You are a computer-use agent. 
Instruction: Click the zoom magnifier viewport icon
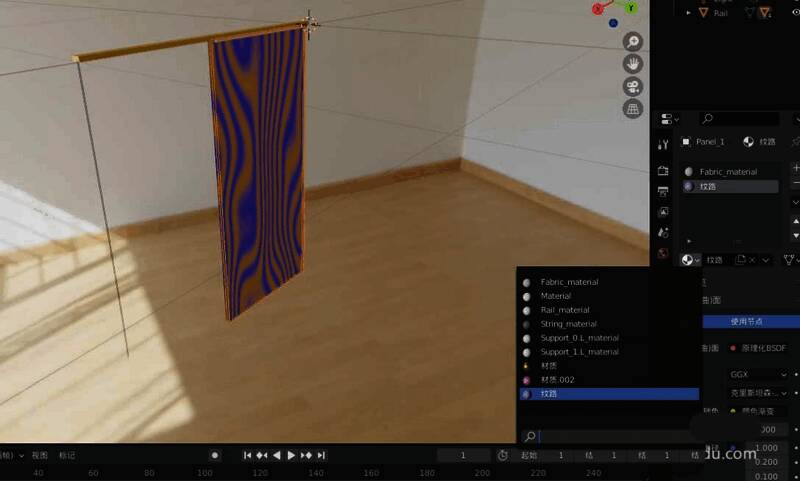click(x=633, y=41)
